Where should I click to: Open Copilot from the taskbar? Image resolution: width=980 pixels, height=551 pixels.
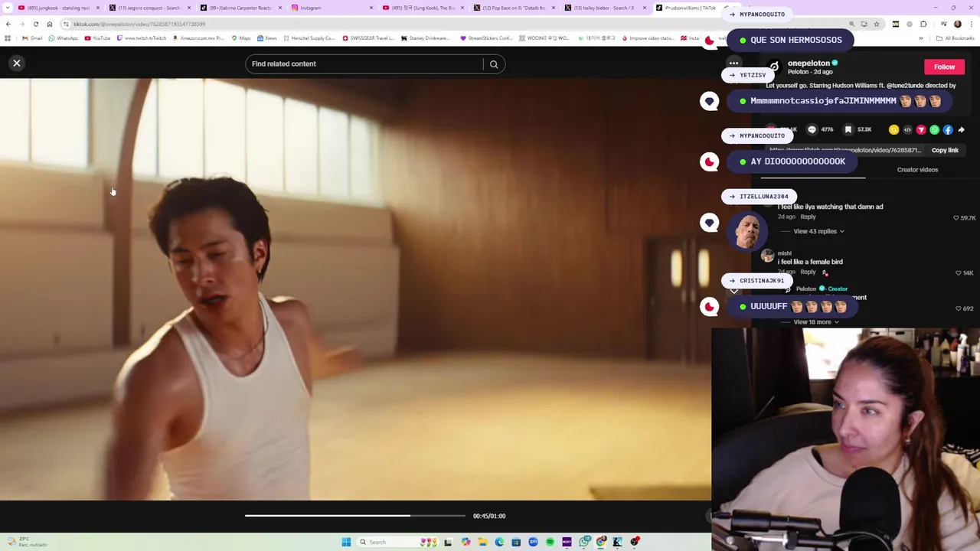coord(465,542)
